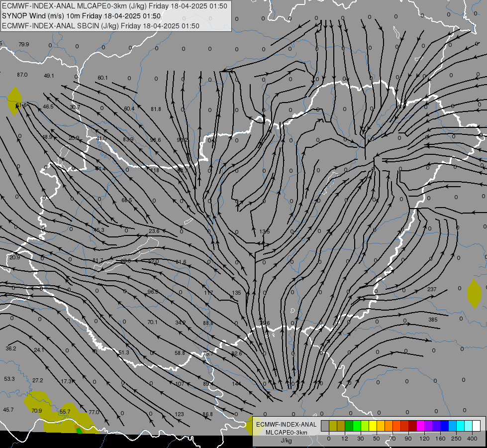Select the map value 55.7
This screenshot has width=487, height=448.
pos(65,412)
